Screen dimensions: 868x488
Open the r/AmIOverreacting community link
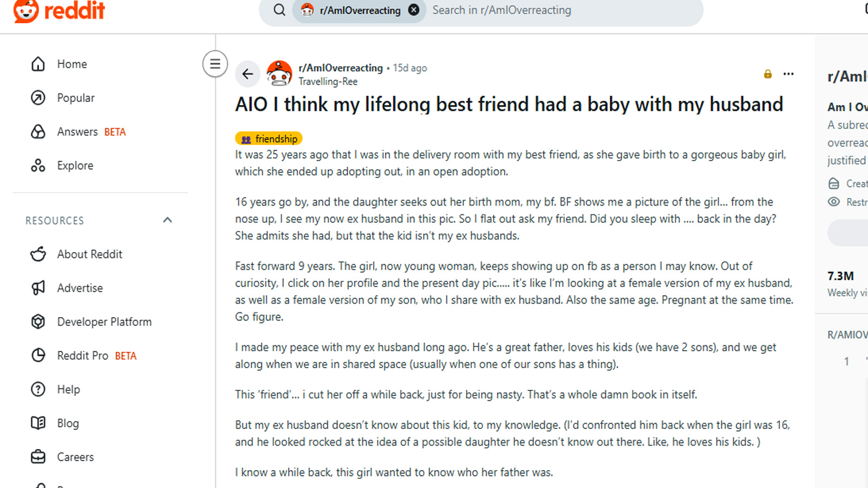(x=341, y=68)
